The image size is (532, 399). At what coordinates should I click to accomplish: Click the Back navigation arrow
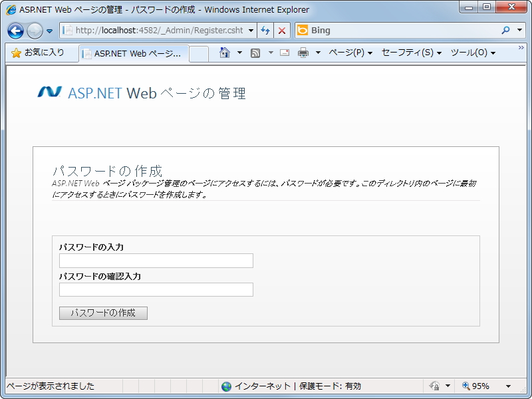tap(15, 31)
